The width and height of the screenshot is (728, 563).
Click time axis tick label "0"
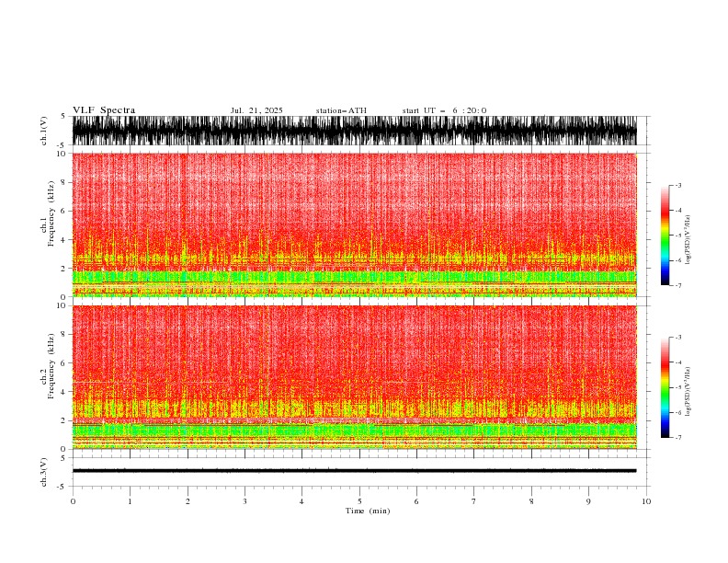(73, 501)
